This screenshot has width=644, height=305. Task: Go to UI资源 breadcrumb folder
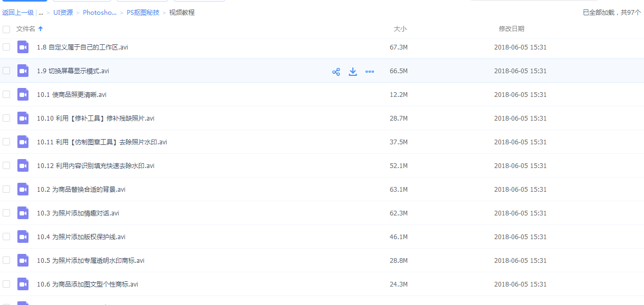(63, 13)
